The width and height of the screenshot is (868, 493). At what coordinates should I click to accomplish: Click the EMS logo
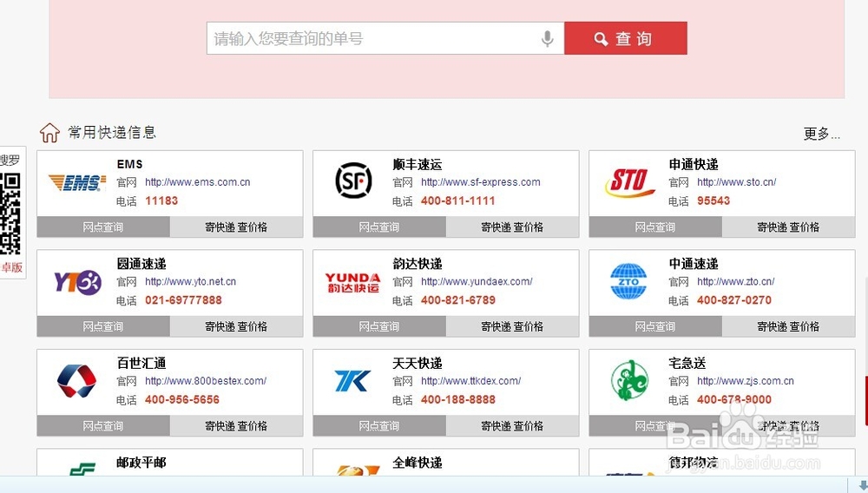(x=77, y=182)
